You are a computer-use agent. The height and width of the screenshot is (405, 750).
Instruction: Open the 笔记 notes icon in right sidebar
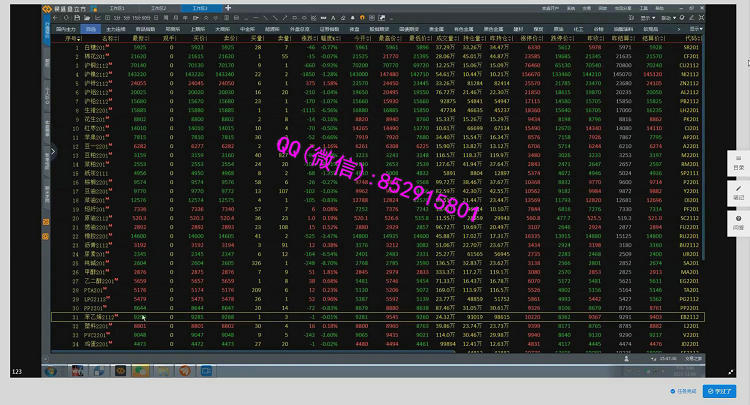[738, 193]
